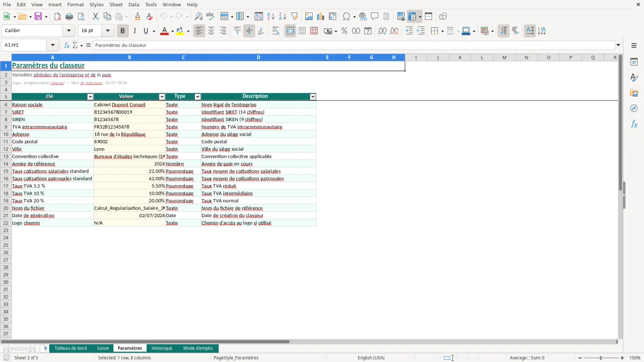Toggle Bold formatting
This screenshot has width=644, height=362.
(123, 31)
